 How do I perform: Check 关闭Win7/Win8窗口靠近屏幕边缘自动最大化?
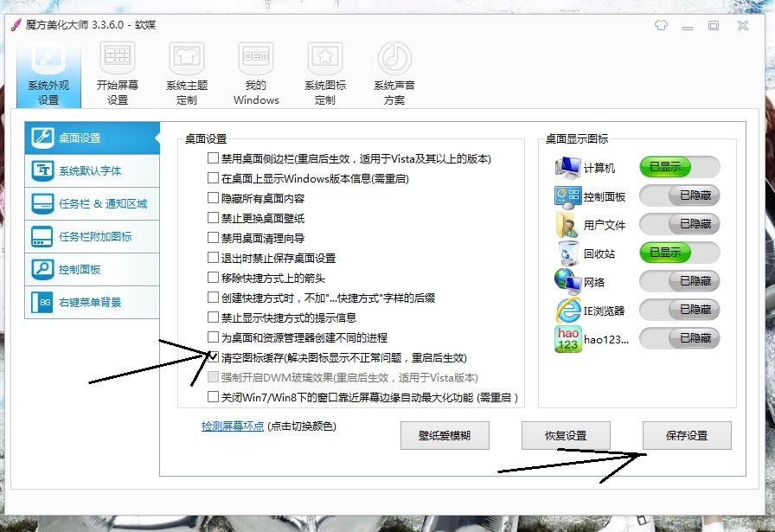tap(213, 397)
